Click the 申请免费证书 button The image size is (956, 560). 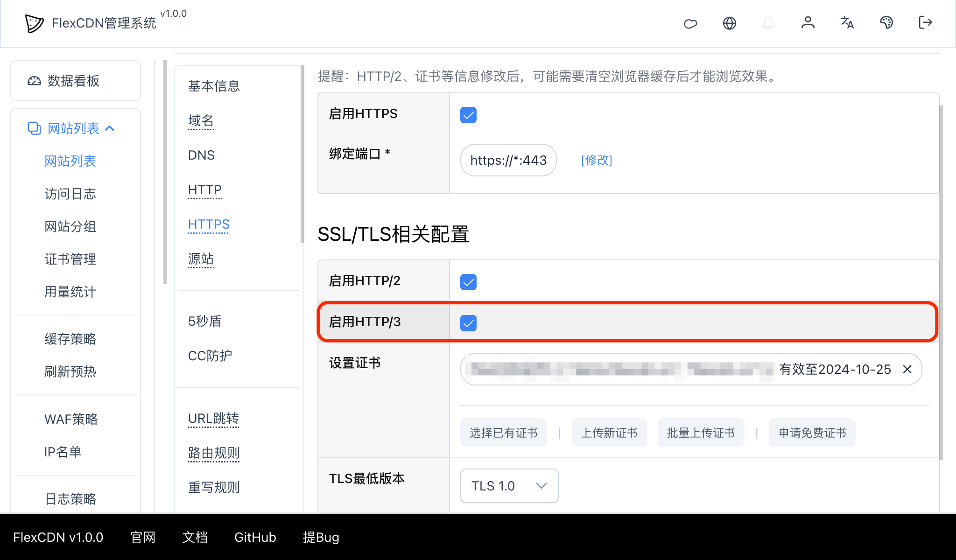[812, 433]
